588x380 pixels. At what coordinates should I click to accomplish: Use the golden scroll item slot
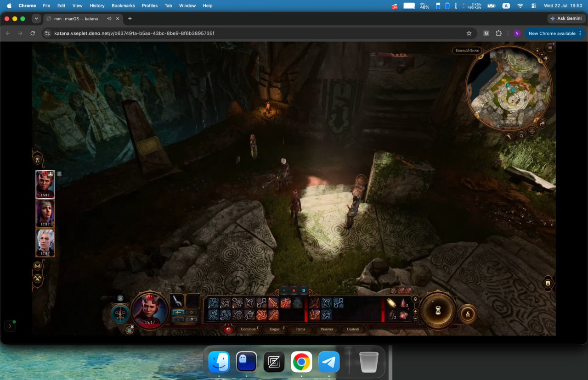392,303
